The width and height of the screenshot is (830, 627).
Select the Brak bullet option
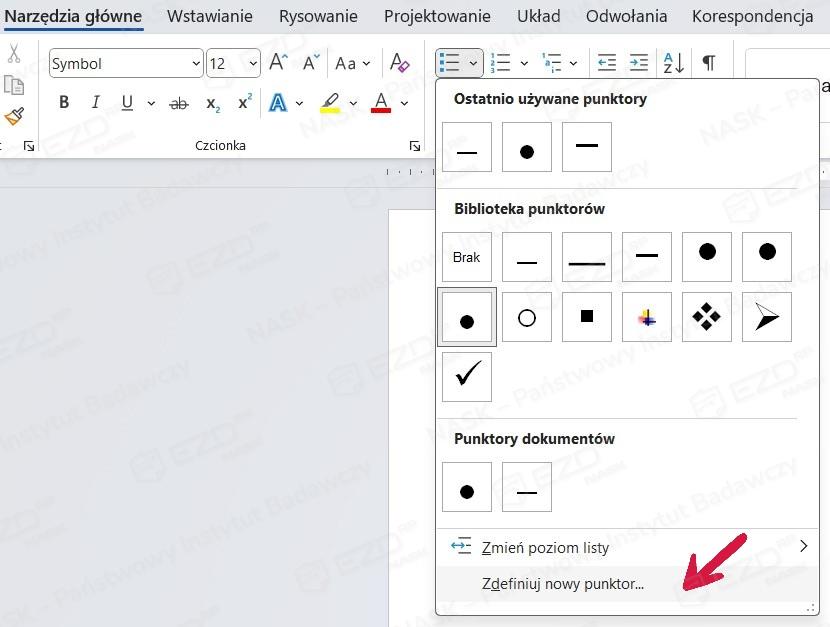[x=467, y=257]
